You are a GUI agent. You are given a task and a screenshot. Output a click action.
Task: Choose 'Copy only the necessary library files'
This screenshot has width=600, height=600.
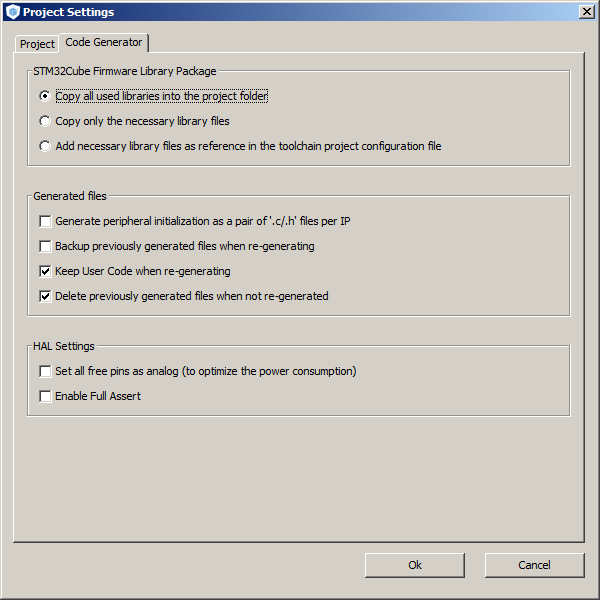pos(45,121)
